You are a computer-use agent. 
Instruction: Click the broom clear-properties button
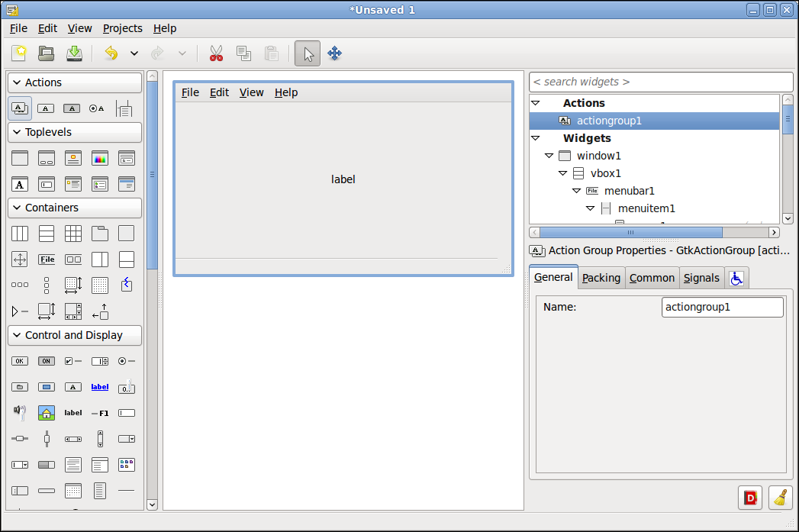pyautogui.click(x=780, y=498)
